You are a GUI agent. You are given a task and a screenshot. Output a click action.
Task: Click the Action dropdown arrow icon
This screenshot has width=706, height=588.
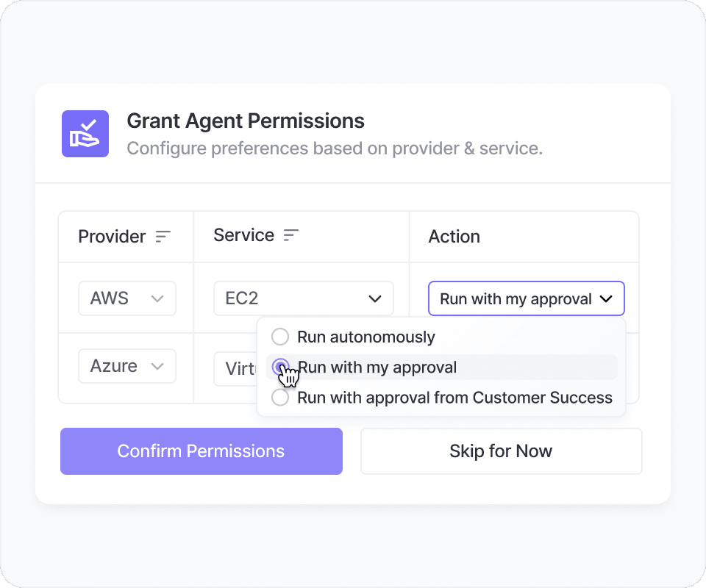606,299
